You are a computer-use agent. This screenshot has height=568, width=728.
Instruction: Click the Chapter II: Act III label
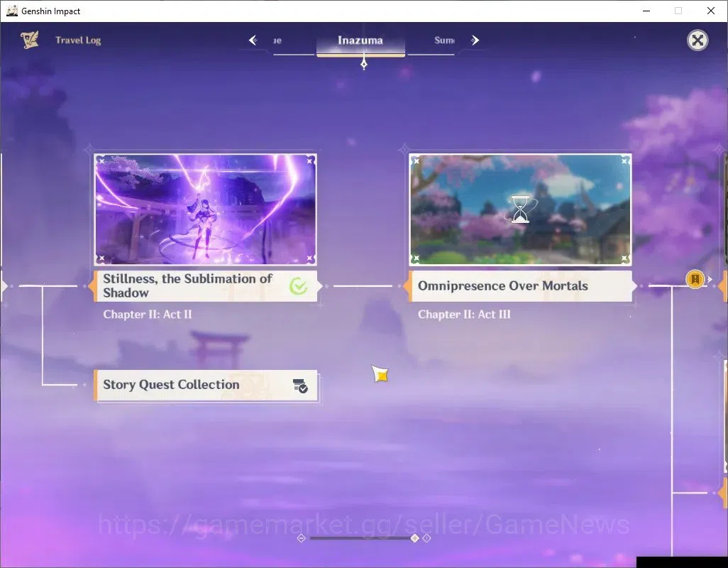464,315
